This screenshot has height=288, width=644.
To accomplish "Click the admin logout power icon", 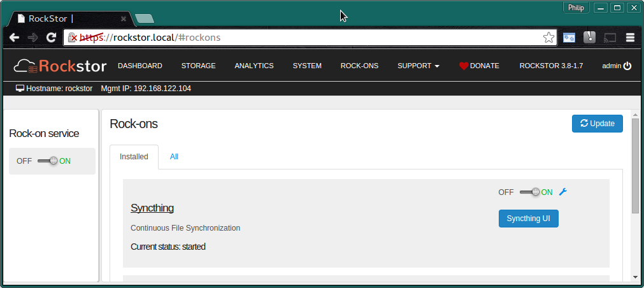I will pyautogui.click(x=627, y=66).
